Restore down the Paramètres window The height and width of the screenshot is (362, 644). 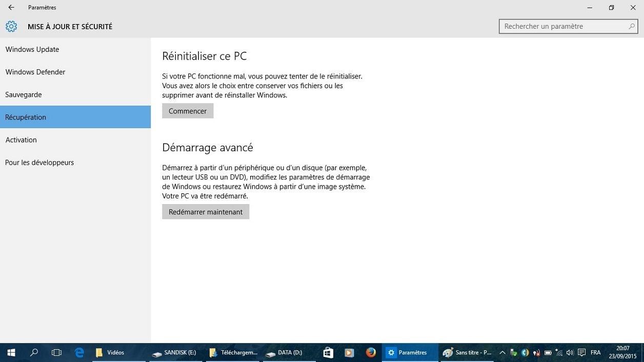pyautogui.click(x=611, y=7)
